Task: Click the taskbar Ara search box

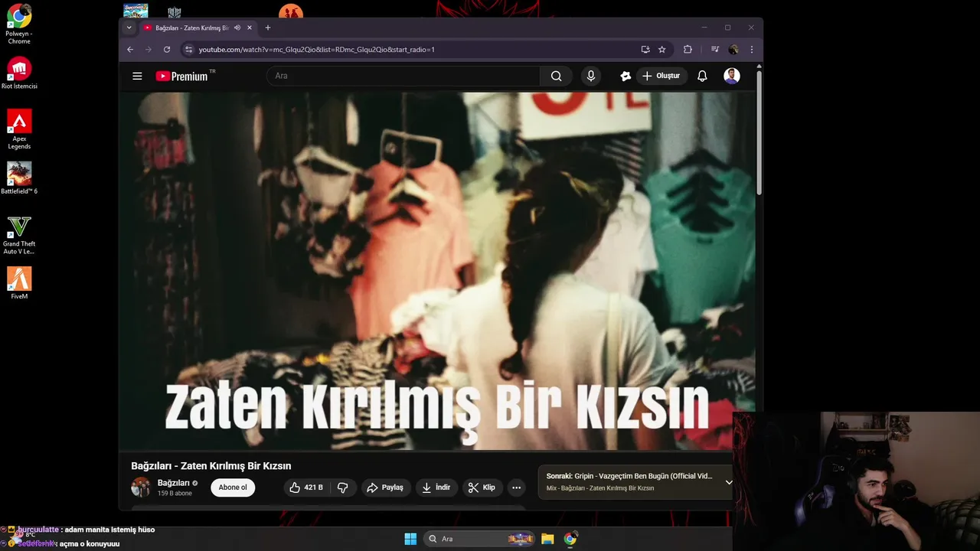Action: (479, 539)
